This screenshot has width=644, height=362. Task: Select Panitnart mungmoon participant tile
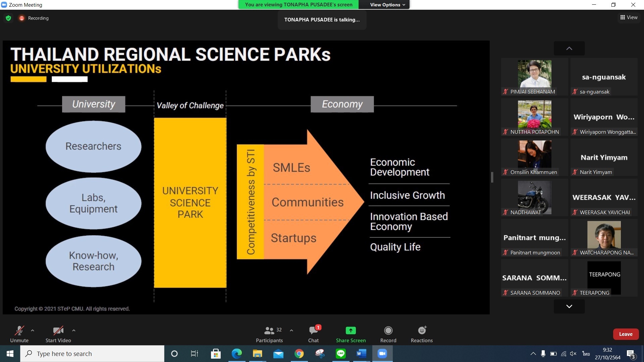tap(534, 238)
